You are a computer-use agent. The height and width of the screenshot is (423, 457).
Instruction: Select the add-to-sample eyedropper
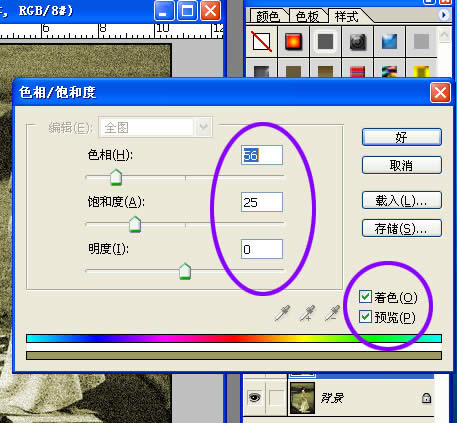point(307,313)
